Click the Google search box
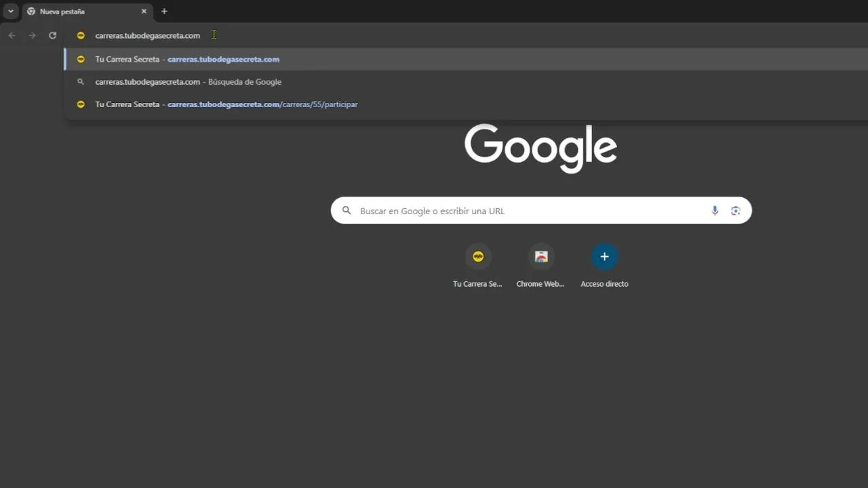Viewport: 868px width, 488px height. coord(540,211)
